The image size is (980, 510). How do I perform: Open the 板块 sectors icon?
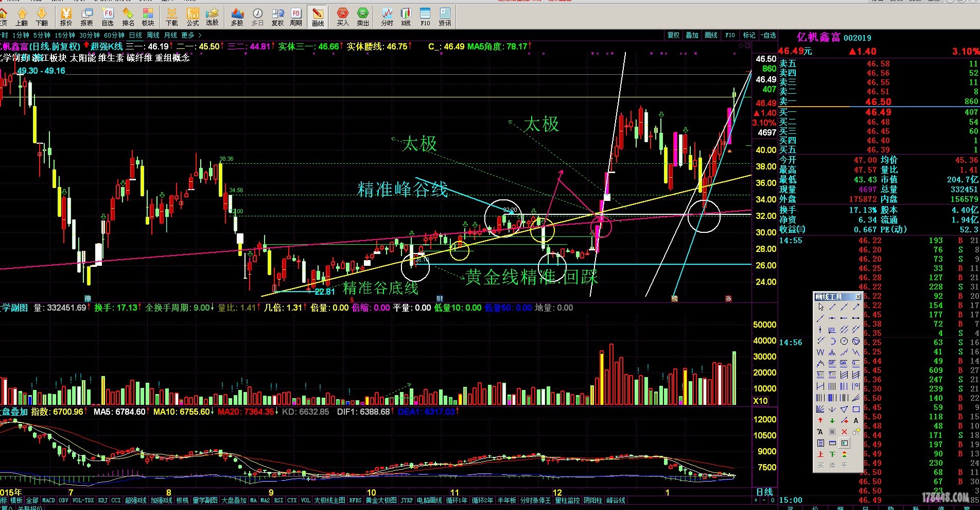[x=148, y=17]
